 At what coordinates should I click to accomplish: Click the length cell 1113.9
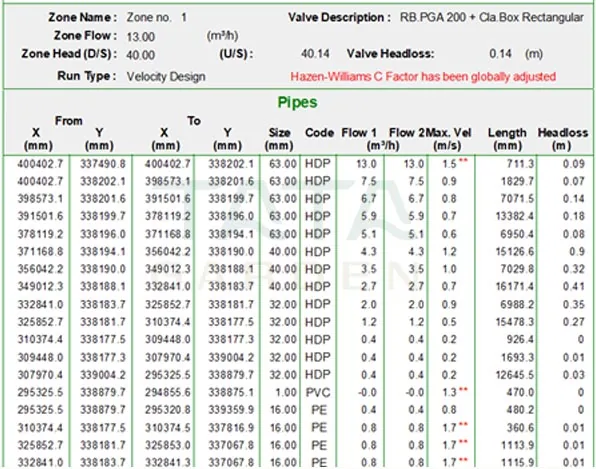pos(518,445)
